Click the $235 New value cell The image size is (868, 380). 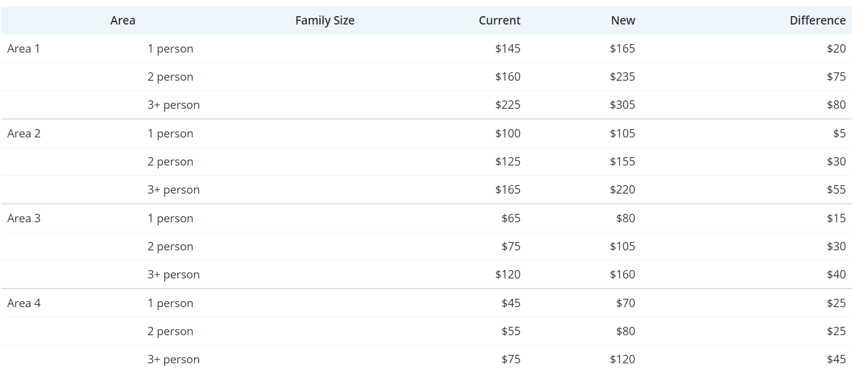(622, 76)
